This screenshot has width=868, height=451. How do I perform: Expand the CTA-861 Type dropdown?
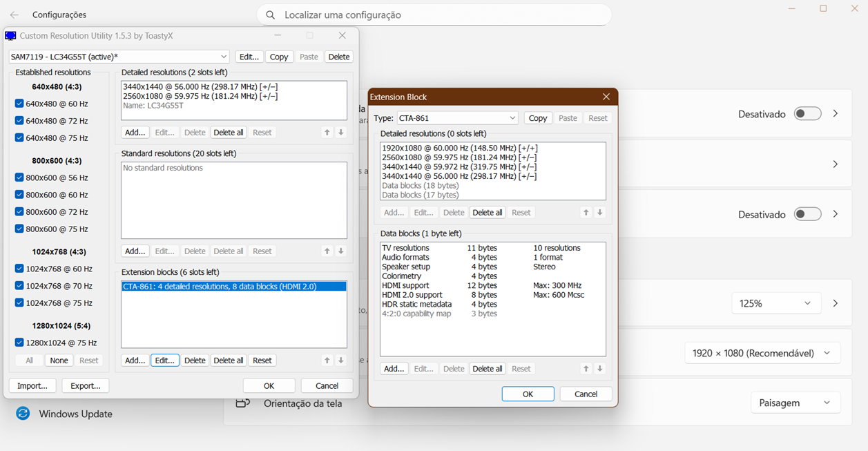tap(457, 118)
